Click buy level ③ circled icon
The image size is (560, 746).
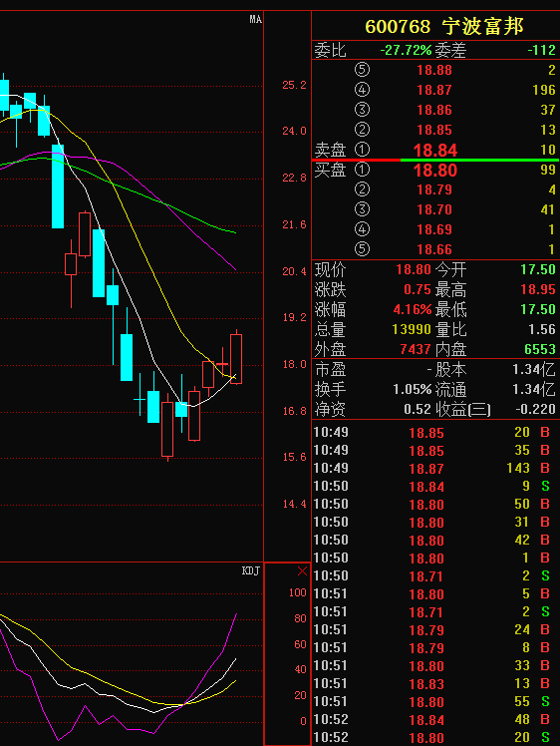coord(362,209)
